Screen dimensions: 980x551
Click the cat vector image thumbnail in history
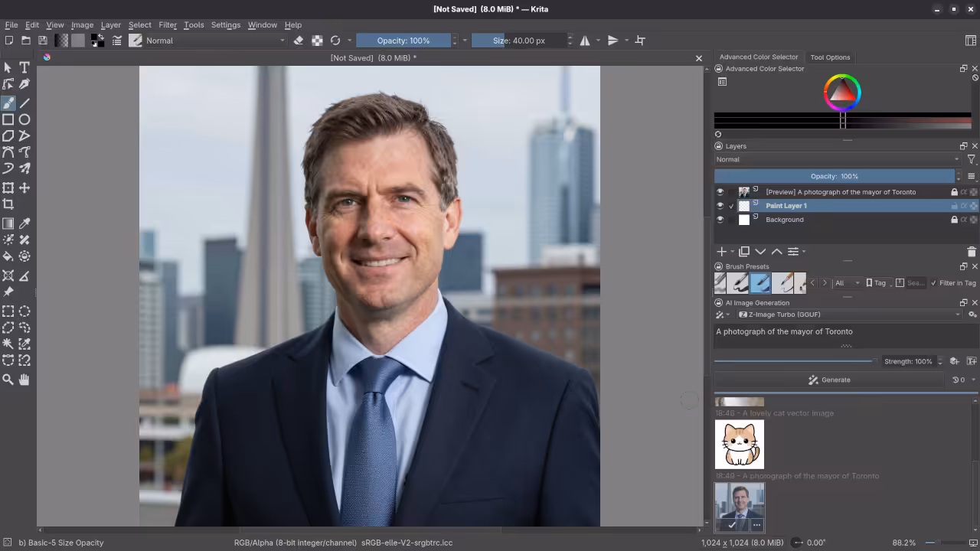click(739, 444)
